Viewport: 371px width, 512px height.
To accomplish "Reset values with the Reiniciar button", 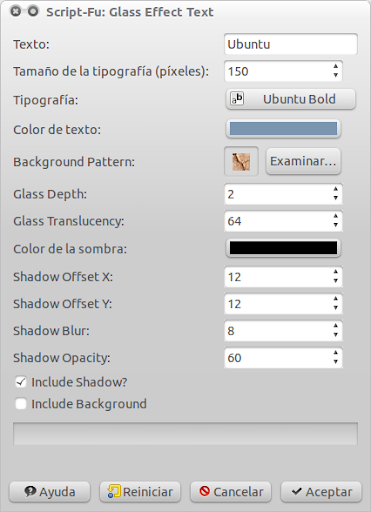I will (x=140, y=492).
